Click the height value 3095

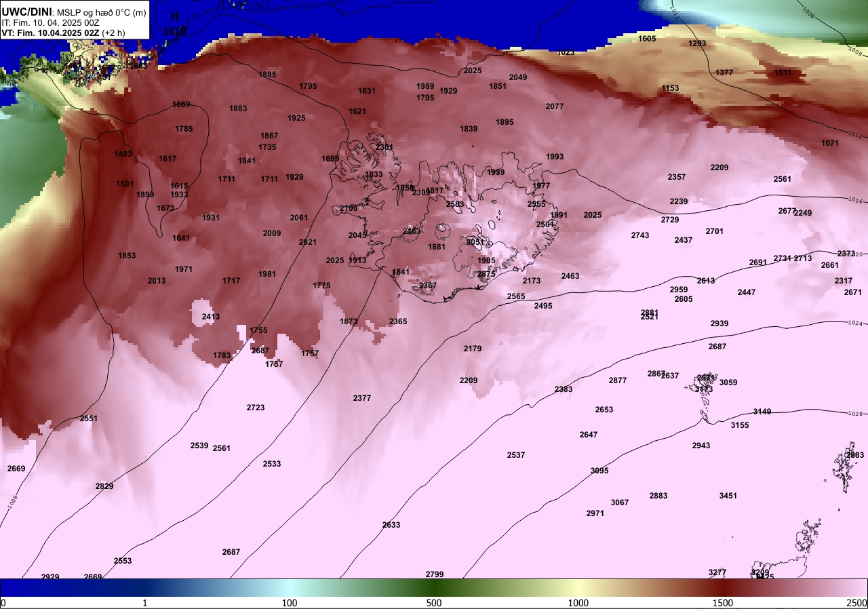[599, 471]
